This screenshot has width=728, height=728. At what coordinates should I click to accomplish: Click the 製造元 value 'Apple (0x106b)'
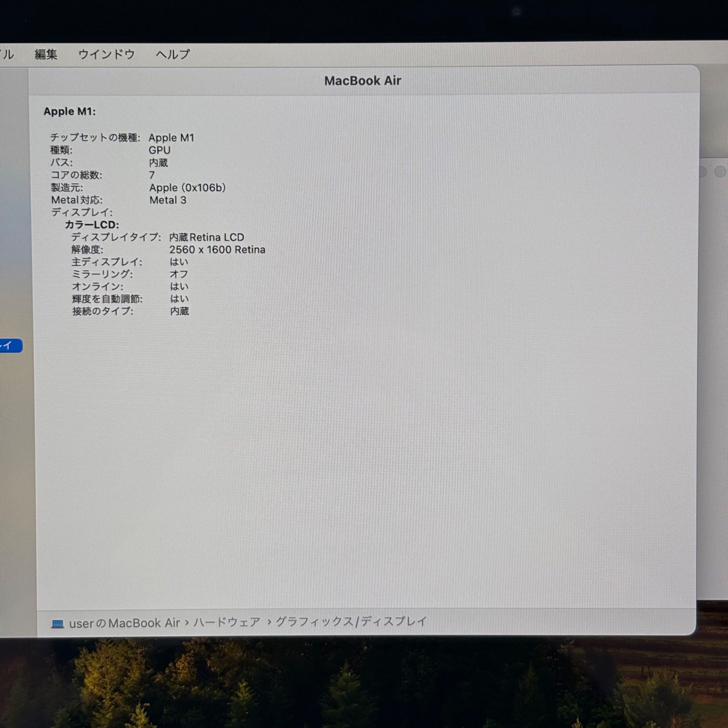tap(187, 187)
